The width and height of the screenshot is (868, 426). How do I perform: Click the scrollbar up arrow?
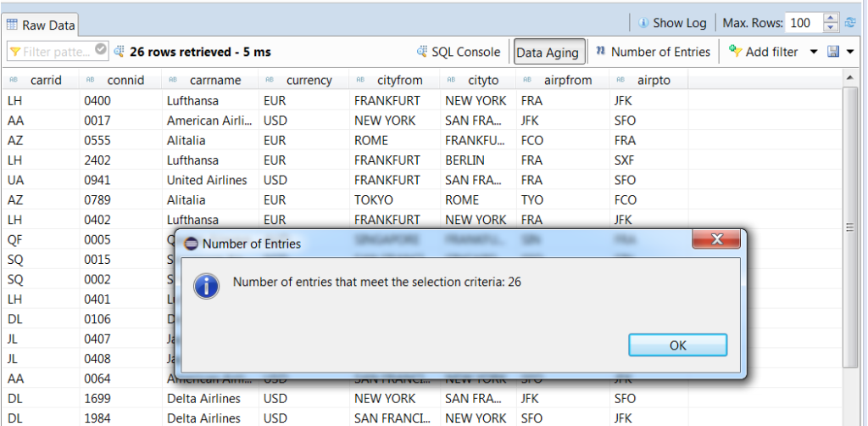coord(849,78)
